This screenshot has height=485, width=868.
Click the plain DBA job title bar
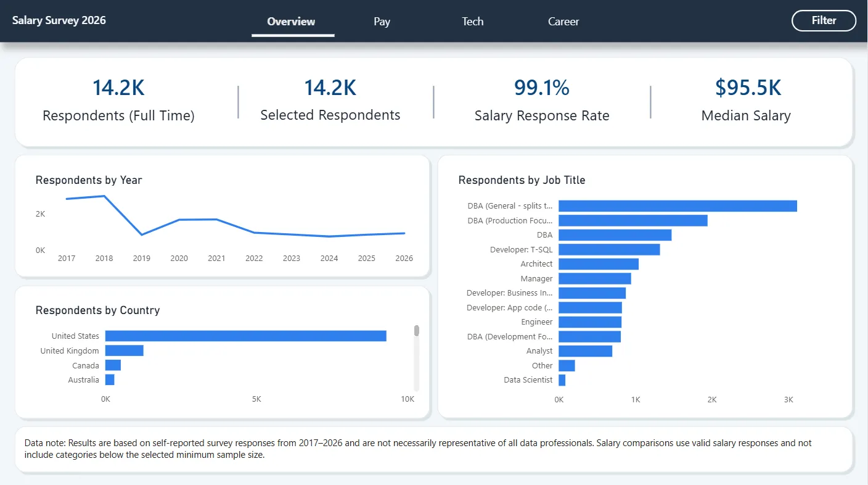point(615,235)
